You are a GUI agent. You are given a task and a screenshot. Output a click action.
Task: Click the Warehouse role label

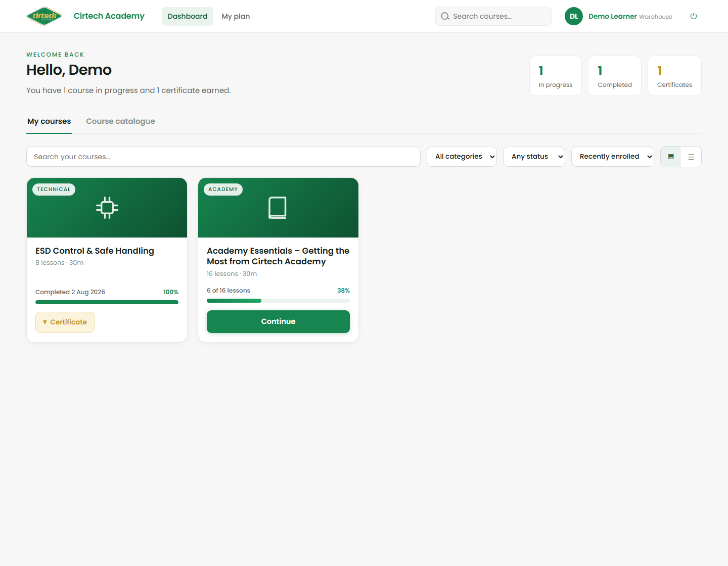656,17
